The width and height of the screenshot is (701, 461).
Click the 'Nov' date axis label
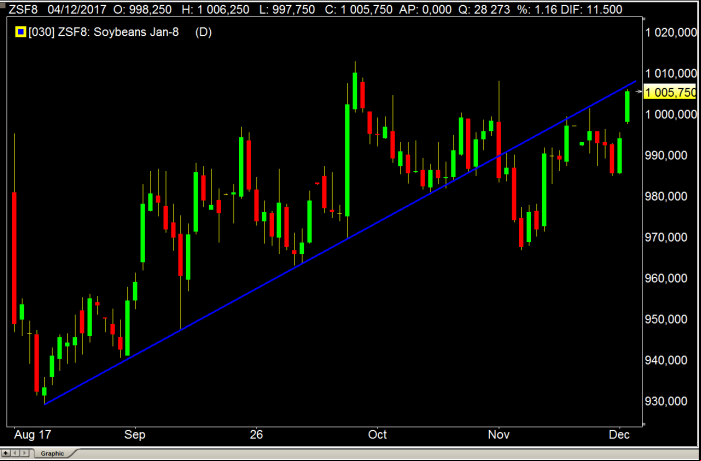(498, 435)
